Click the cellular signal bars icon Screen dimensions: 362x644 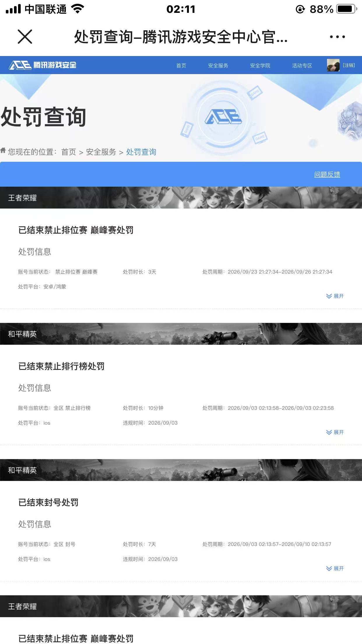pyautogui.click(x=13, y=9)
